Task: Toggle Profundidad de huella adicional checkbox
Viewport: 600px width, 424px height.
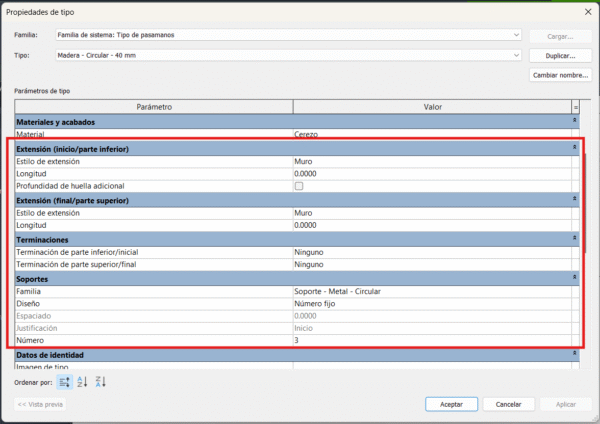Action: tap(299, 186)
